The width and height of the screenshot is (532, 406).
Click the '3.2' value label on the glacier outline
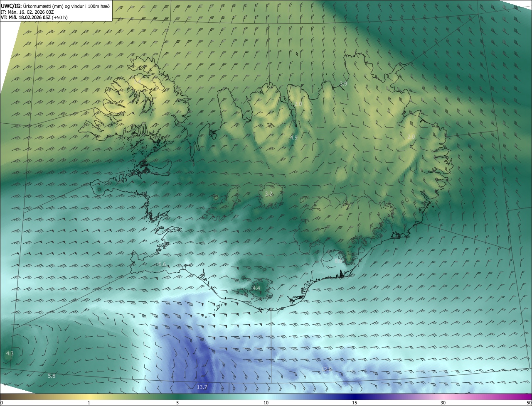click(268, 194)
